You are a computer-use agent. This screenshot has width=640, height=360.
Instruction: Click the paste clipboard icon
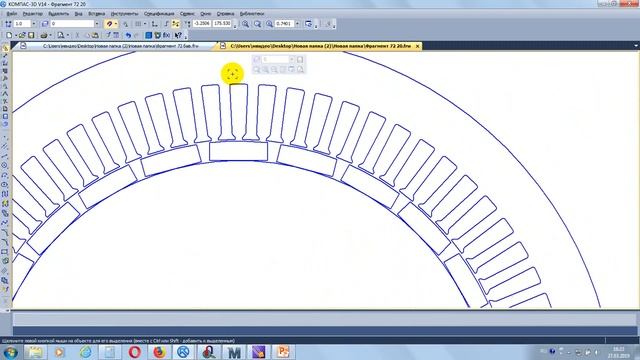click(x=94, y=36)
